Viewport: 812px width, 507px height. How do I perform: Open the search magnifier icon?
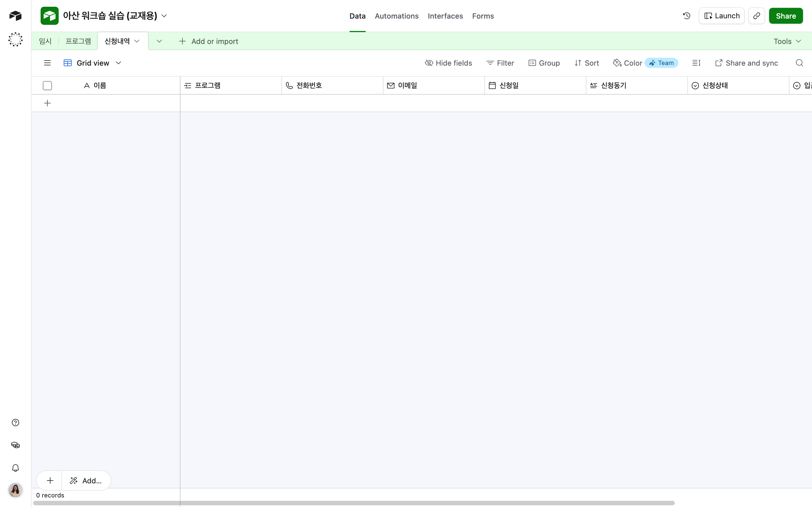click(x=800, y=63)
